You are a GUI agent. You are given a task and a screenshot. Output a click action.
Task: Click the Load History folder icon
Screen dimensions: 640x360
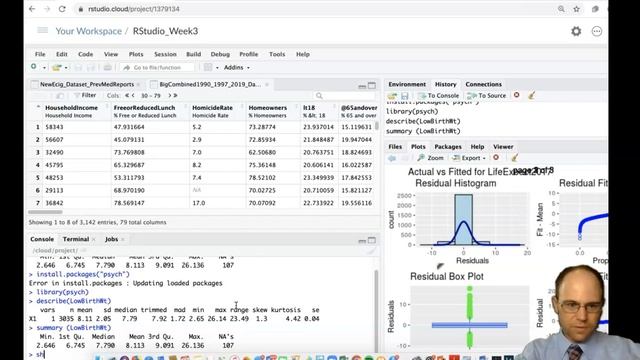(392, 96)
